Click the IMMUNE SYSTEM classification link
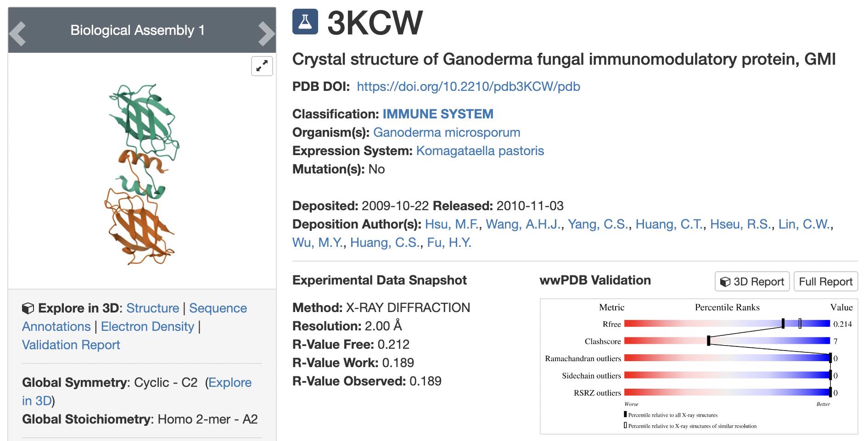The height and width of the screenshot is (441, 868). (x=438, y=114)
